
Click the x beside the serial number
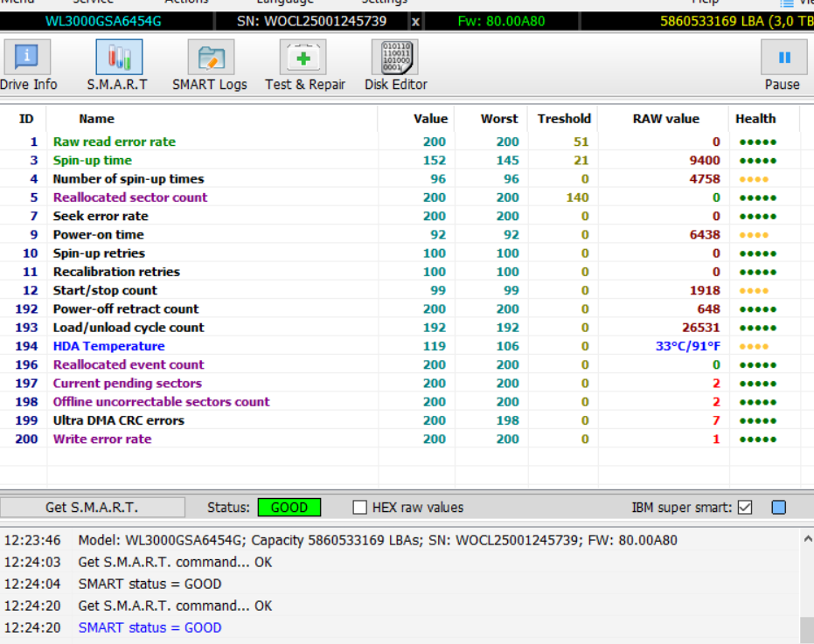pos(415,21)
